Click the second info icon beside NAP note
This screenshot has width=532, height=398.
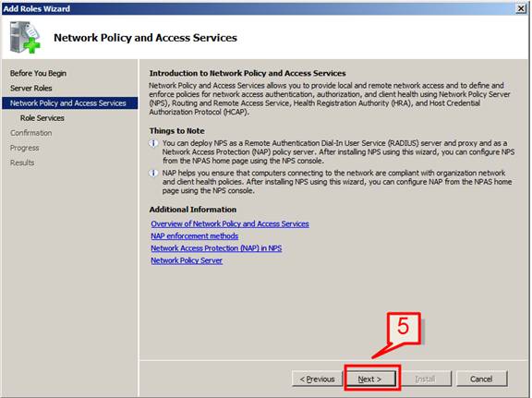(153, 174)
